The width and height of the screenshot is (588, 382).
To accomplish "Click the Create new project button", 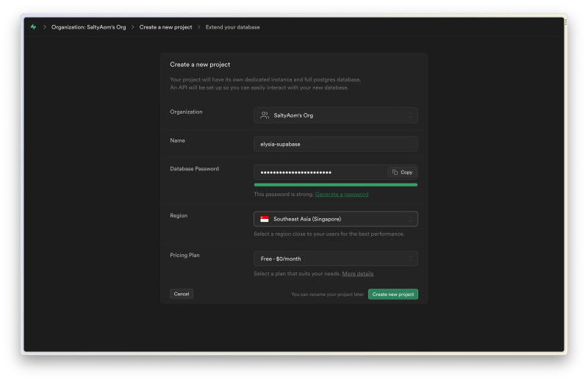I will point(393,295).
